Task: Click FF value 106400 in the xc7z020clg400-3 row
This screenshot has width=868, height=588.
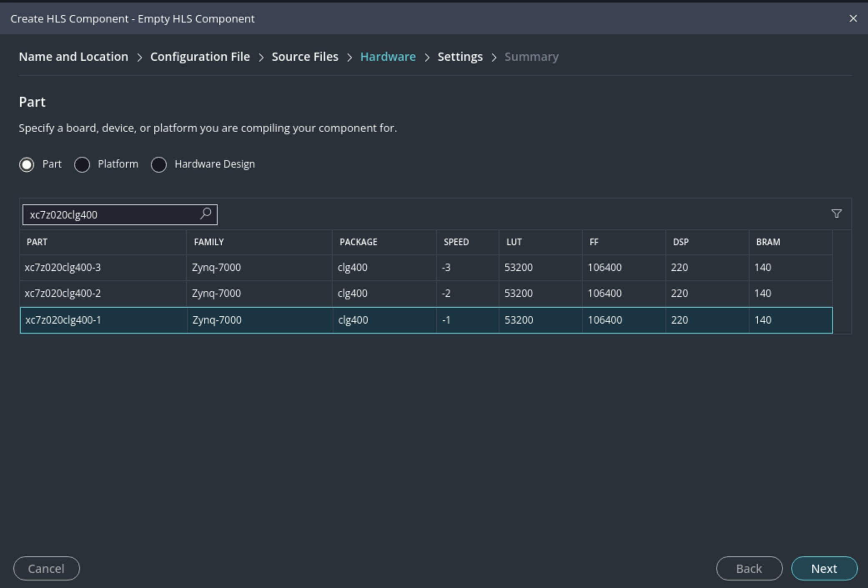Action: [x=624, y=268]
